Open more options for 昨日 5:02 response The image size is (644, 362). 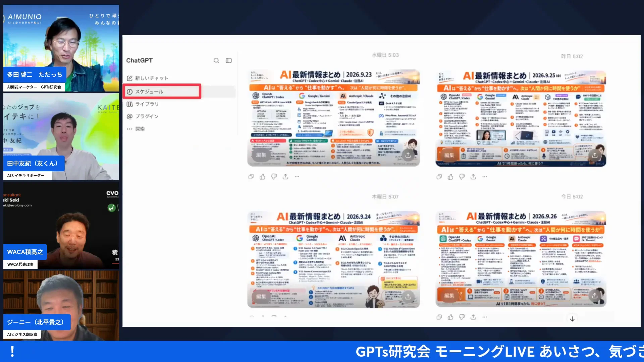point(485,177)
